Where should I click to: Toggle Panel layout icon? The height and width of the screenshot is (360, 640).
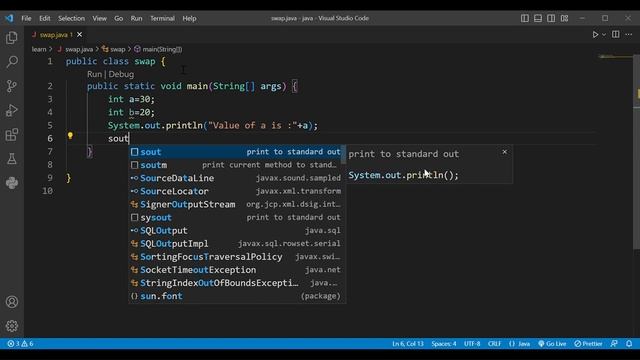click(538, 18)
